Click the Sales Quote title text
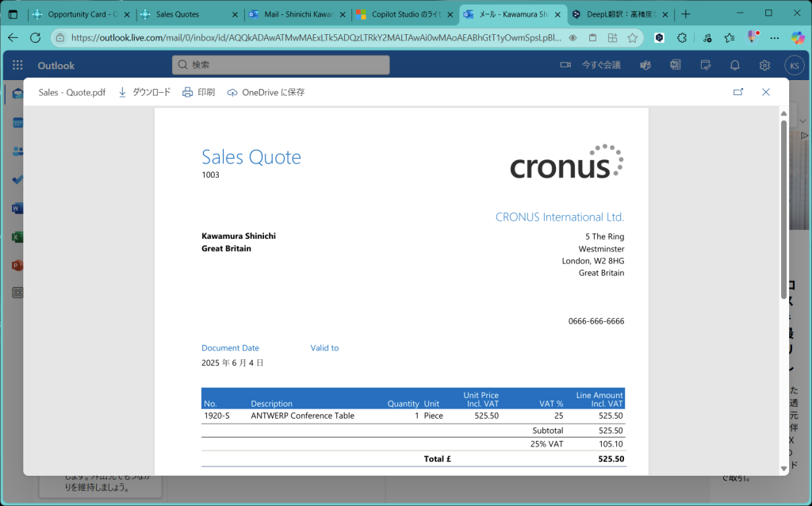The image size is (812, 506). coord(251,157)
